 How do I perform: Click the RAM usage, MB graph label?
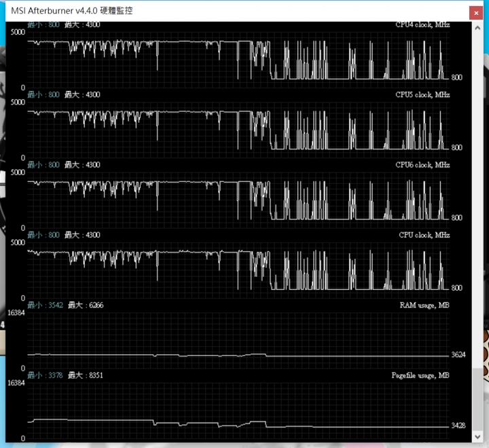point(424,305)
